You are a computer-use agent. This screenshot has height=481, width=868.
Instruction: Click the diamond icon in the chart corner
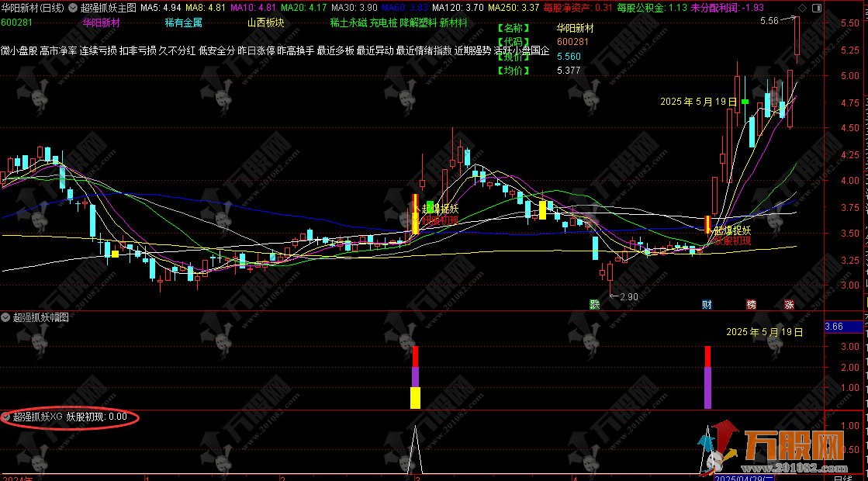pos(802,8)
